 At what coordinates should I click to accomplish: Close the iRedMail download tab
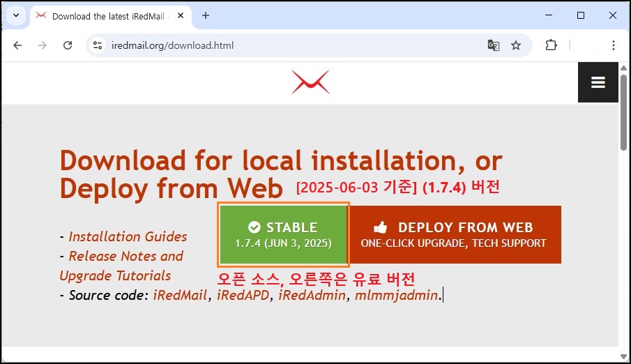[x=181, y=15]
